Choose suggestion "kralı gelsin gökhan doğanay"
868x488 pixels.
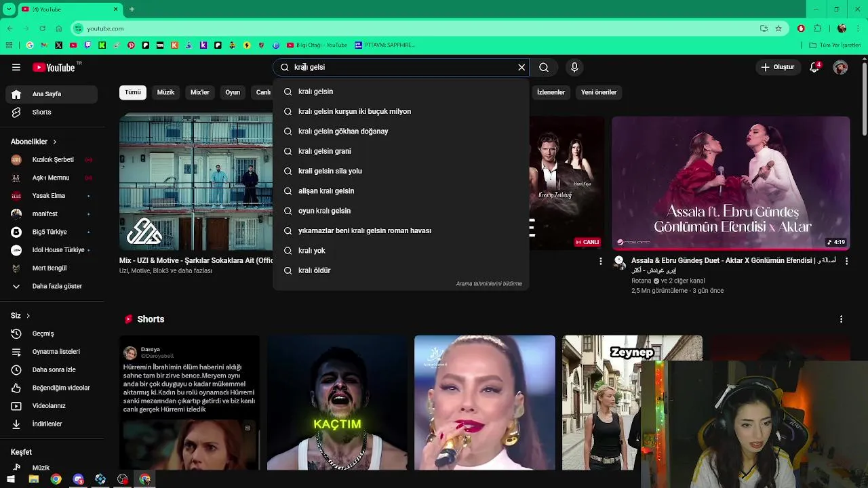(x=401, y=131)
